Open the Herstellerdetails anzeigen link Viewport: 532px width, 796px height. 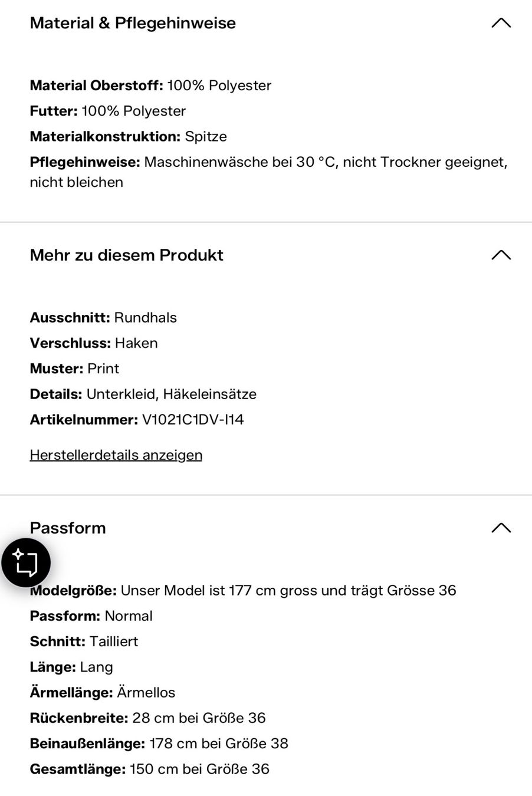(116, 455)
